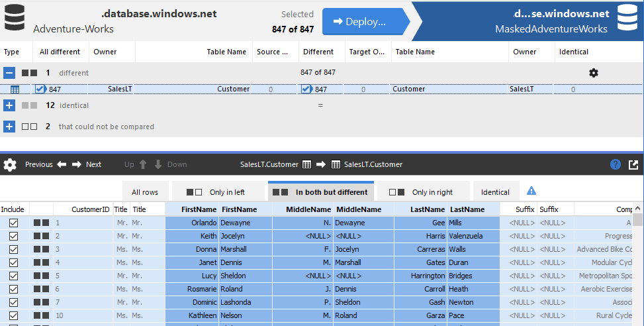644x326 pixels.
Task: Click the Up arrow icon
Action: 143,164
